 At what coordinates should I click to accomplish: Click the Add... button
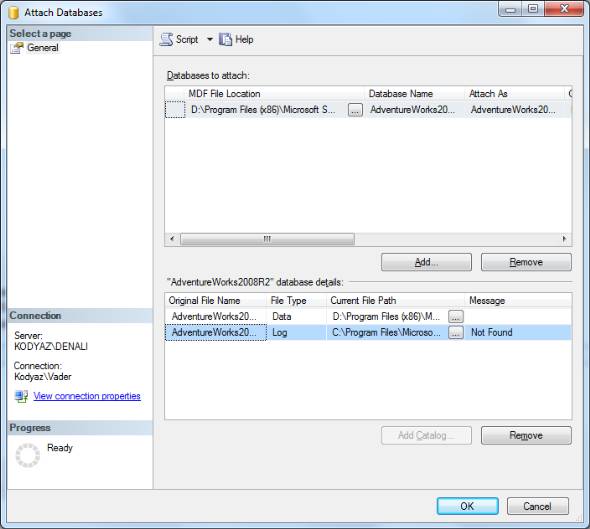pyautogui.click(x=426, y=262)
